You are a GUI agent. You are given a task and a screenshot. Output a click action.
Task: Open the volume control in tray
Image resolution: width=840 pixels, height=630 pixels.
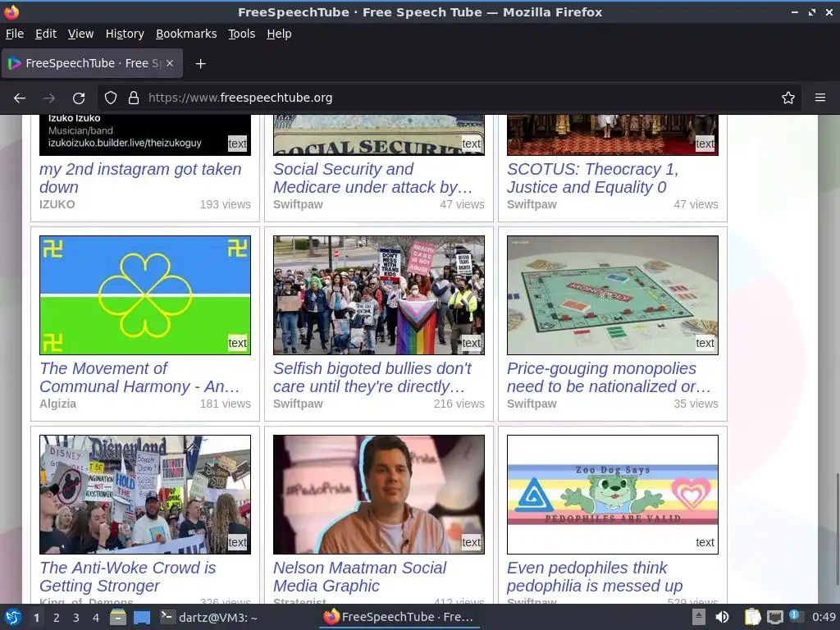(x=722, y=617)
